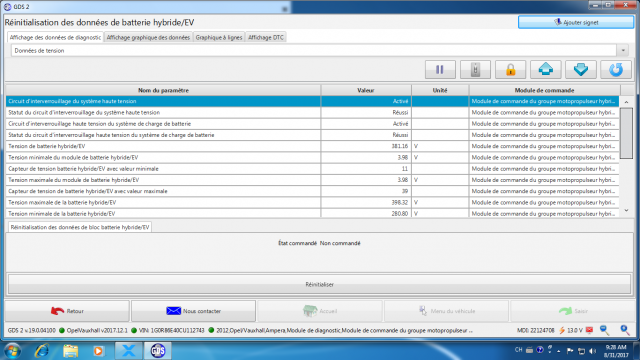Image resolution: width=640 pixels, height=360 pixels.
Task: Click scrollbar up arrow in parameter list
Action: pos(627,102)
